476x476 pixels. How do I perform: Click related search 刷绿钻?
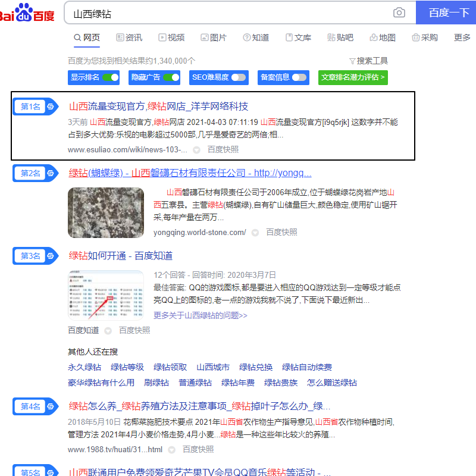(156, 383)
